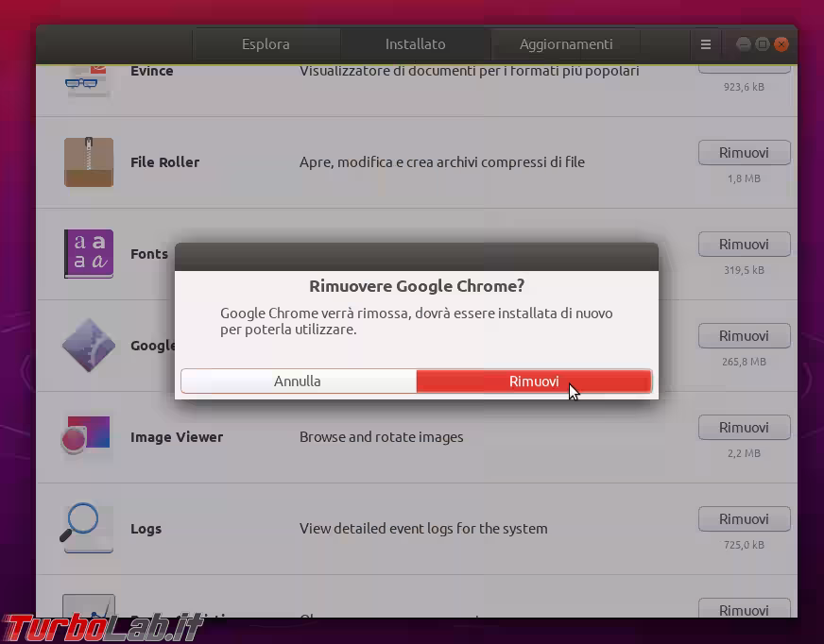This screenshot has width=824, height=644.
Task: Switch to the Esplora tab
Action: tap(266, 44)
